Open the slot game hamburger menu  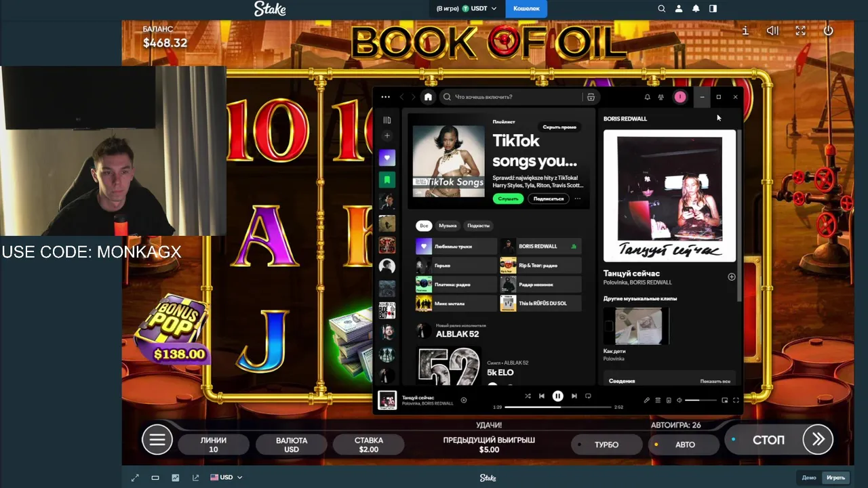157,440
